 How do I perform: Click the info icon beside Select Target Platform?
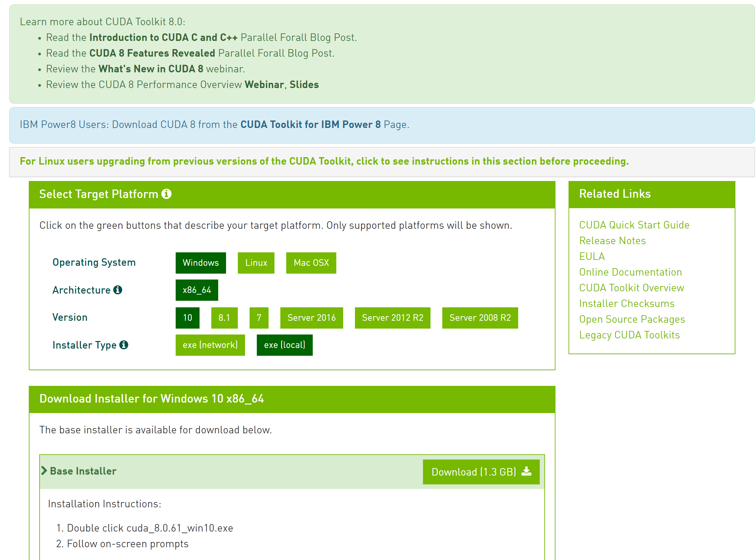click(166, 194)
